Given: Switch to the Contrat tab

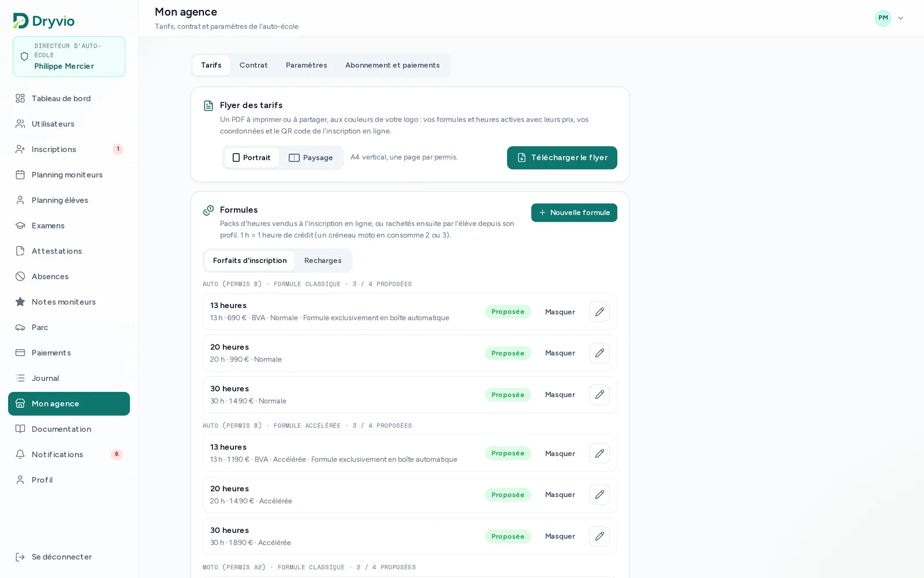Looking at the screenshot, I should click(x=254, y=65).
